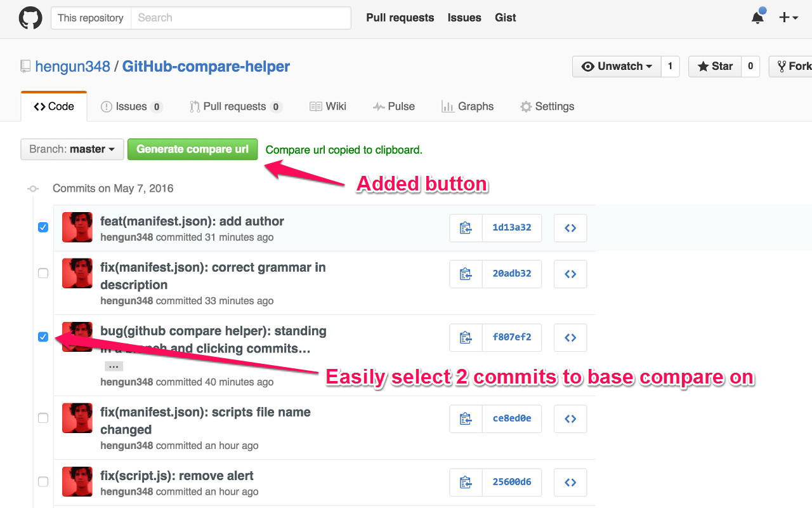Screen dimensions: 812x508
Task: Open commit hash 20adb32
Action: click(x=512, y=274)
